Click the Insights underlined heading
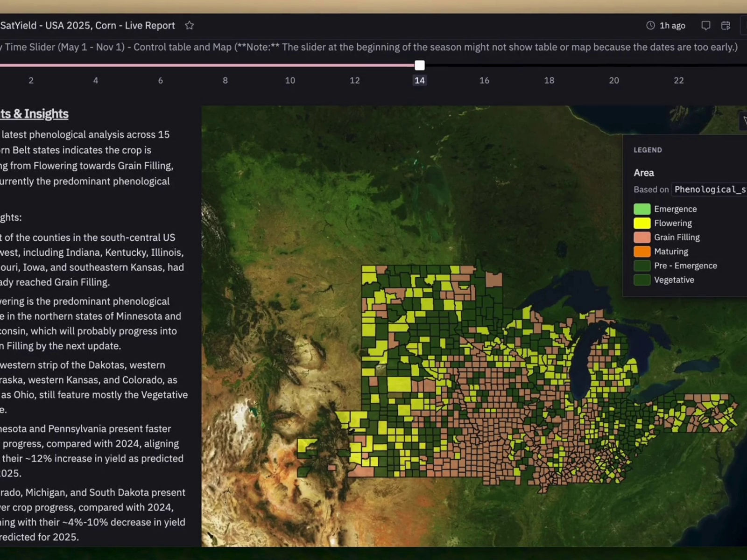Viewport: 747px width, 560px height. pyautogui.click(x=34, y=114)
